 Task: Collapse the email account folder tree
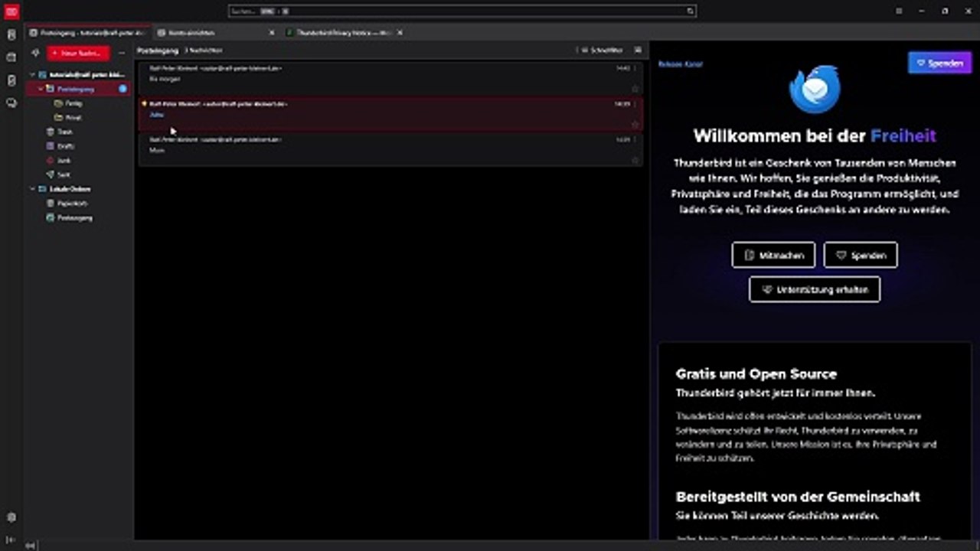click(x=33, y=74)
